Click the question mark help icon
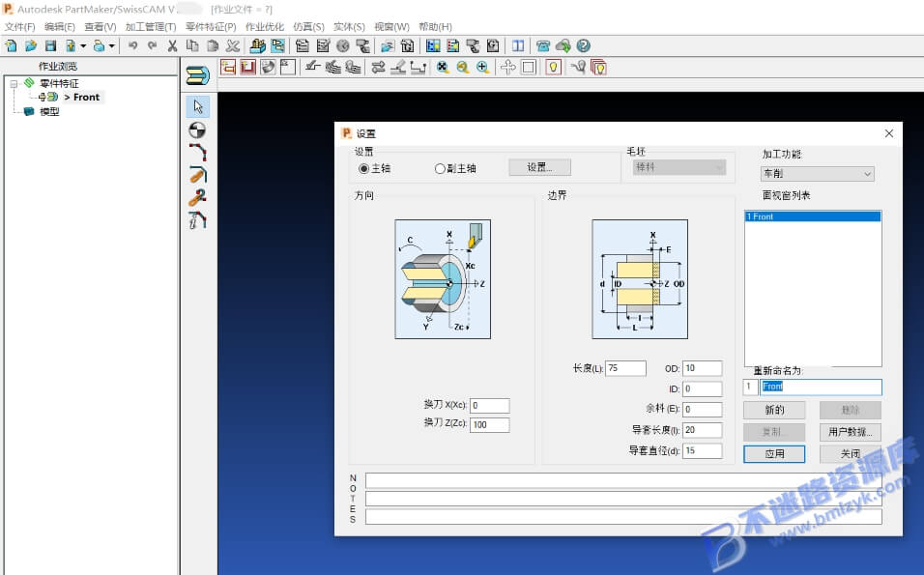Screen dimensions: 924x575 (583, 46)
